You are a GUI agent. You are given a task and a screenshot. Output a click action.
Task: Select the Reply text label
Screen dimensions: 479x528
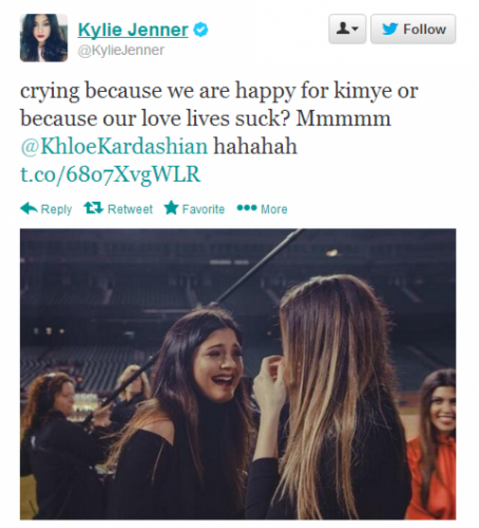point(56,209)
